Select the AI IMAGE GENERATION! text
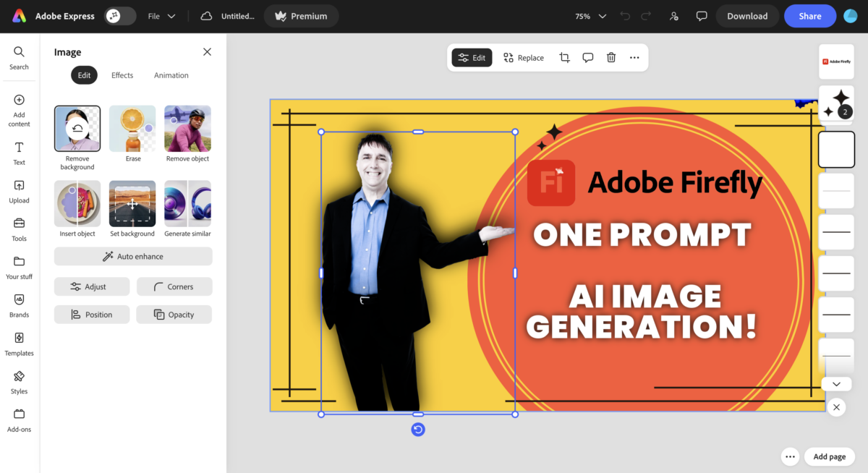The image size is (868, 473). click(x=642, y=312)
